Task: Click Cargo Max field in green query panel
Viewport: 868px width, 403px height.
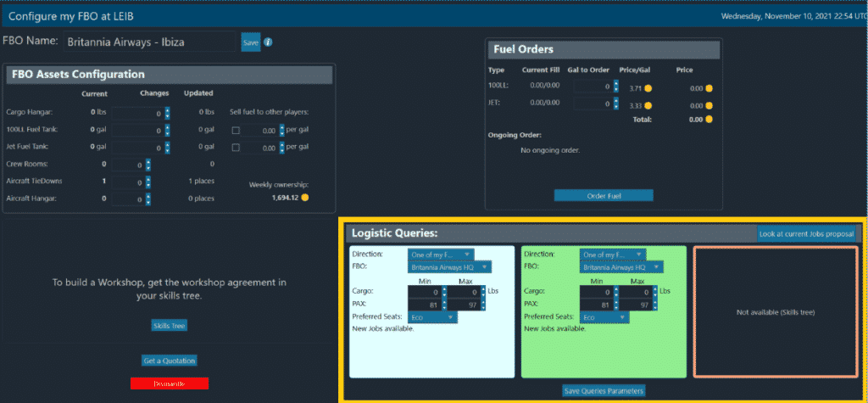Action: click(636, 292)
